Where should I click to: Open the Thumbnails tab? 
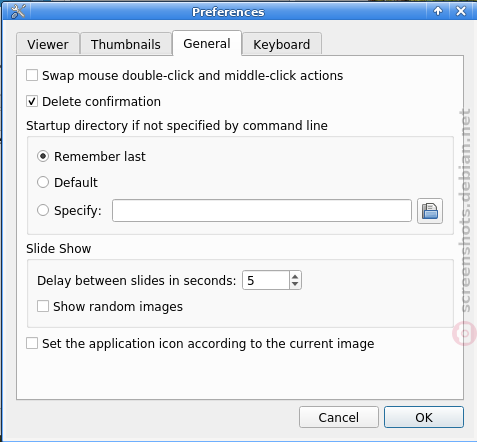point(126,44)
